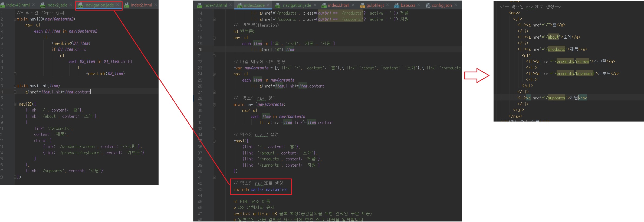Collapse the '+navi2D([' call fold marker

click(x=15, y=104)
